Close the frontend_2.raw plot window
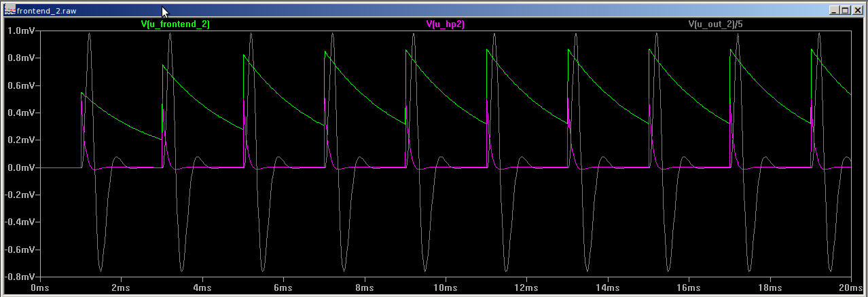Screen dimensions: 868x297 857,10
